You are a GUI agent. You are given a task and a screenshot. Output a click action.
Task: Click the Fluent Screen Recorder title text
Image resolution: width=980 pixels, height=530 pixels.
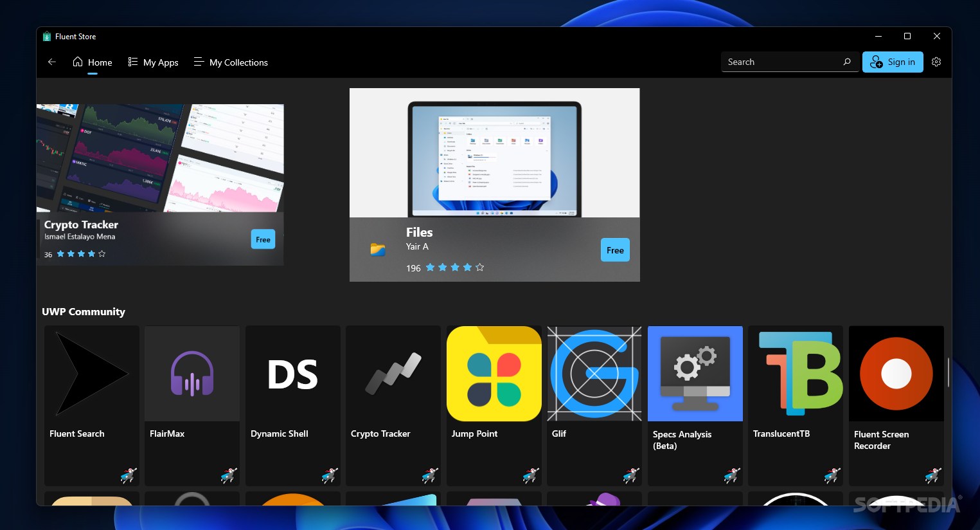coord(881,440)
